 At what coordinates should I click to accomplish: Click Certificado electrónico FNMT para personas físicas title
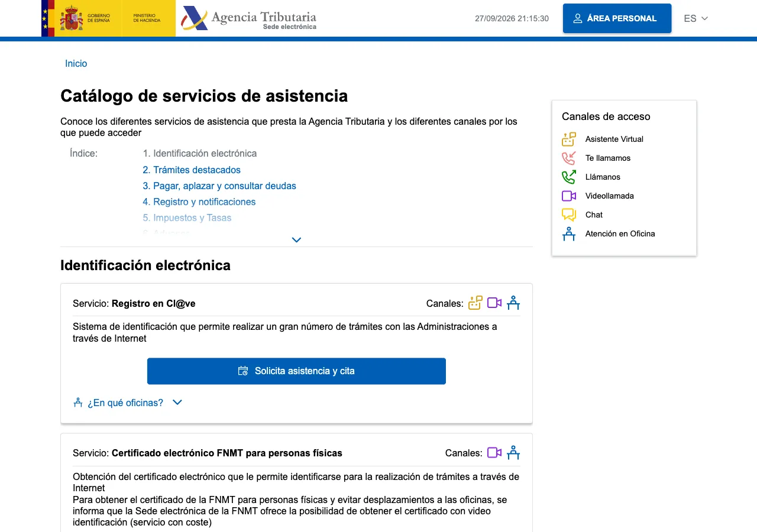coord(227,453)
